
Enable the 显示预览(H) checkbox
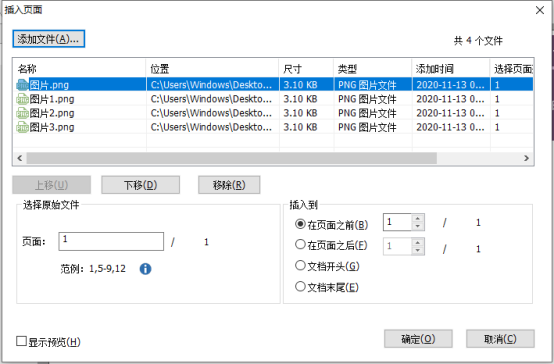pyautogui.click(x=22, y=341)
